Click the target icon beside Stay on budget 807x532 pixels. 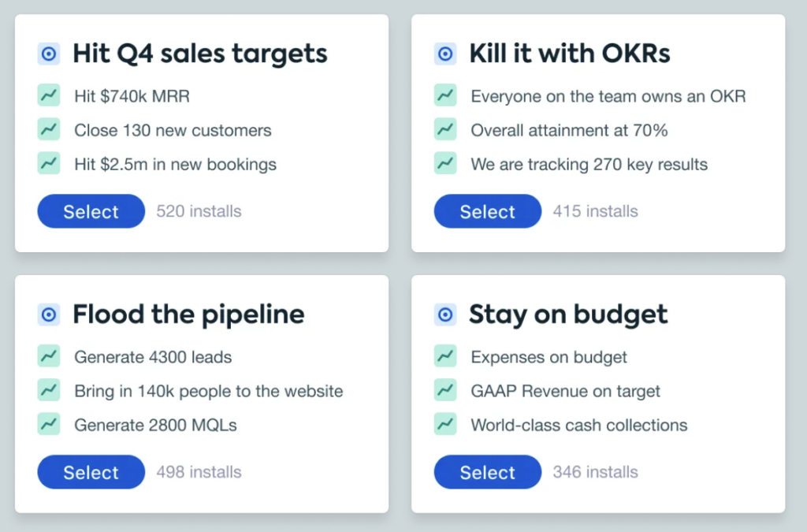point(445,314)
